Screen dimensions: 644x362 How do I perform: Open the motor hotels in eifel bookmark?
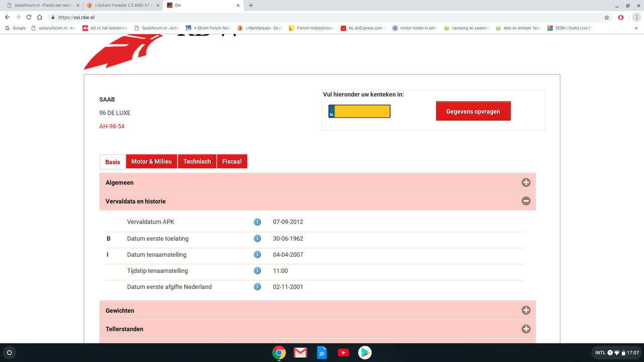(x=415, y=28)
